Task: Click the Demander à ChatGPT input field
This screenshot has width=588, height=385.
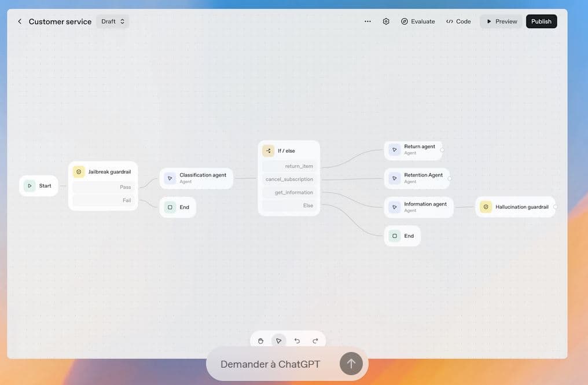Action: (x=270, y=364)
